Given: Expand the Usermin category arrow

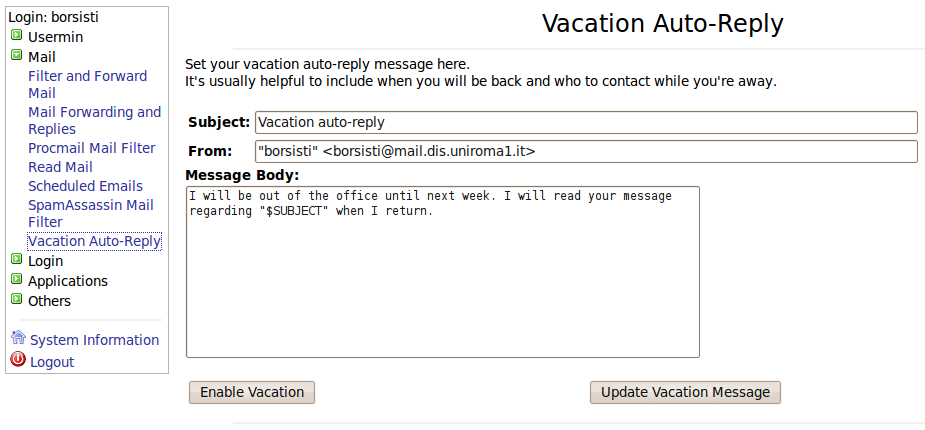Looking at the screenshot, I should [16, 36].
